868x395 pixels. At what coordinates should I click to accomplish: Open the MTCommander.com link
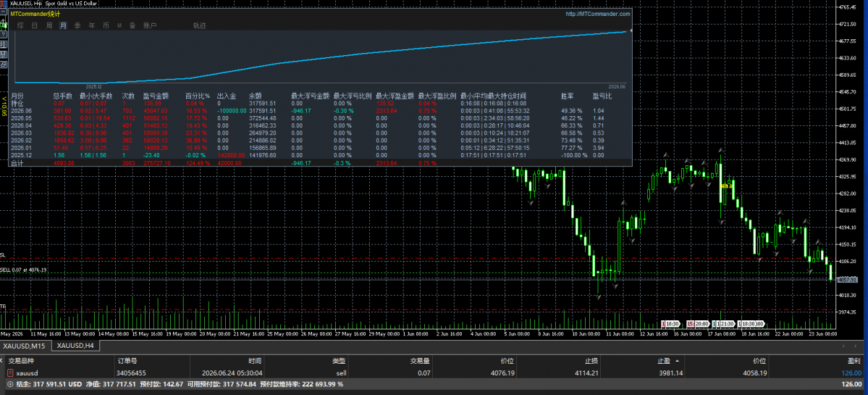coord(598,14)
